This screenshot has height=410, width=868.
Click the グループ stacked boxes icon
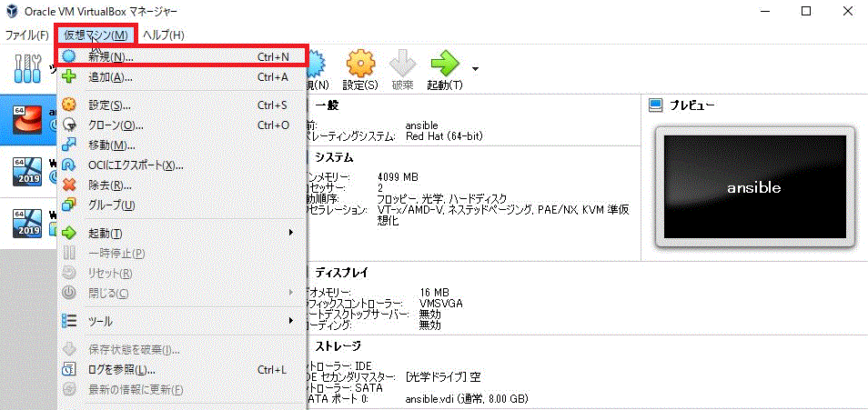tap(68, 205)
